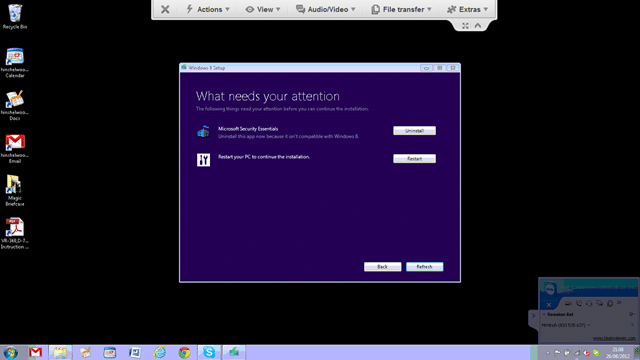Select the Calendar desktop shortcut
The width and height of the screenshot is (640, 360).
coord(15,62)
